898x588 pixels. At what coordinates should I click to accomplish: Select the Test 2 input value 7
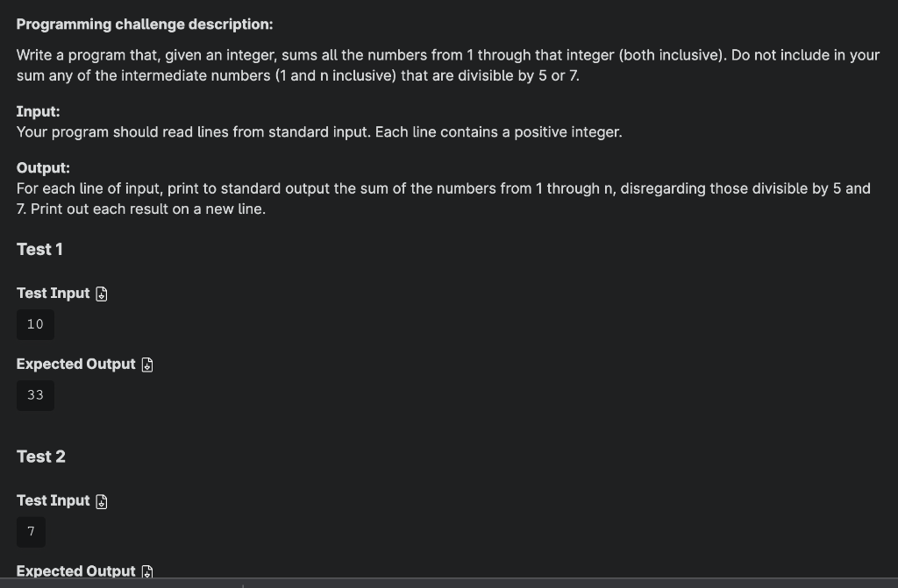pos(31,532)
